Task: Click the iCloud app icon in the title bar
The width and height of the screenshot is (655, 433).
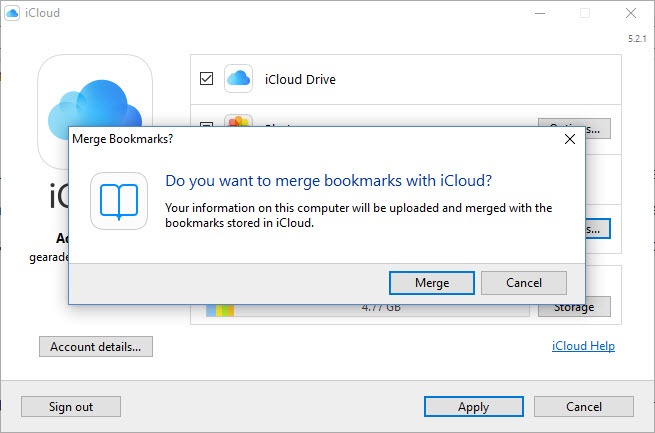Action: pyautogui.click(x=12, y=13)
